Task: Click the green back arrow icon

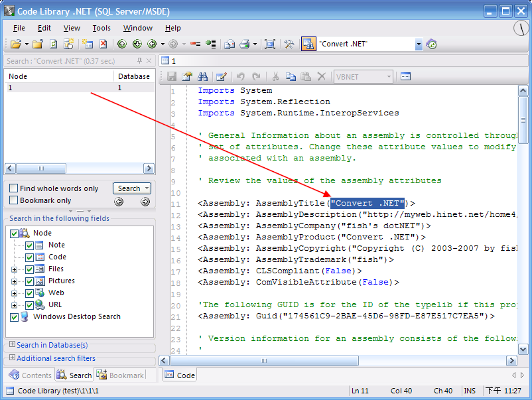Action: 152,44
